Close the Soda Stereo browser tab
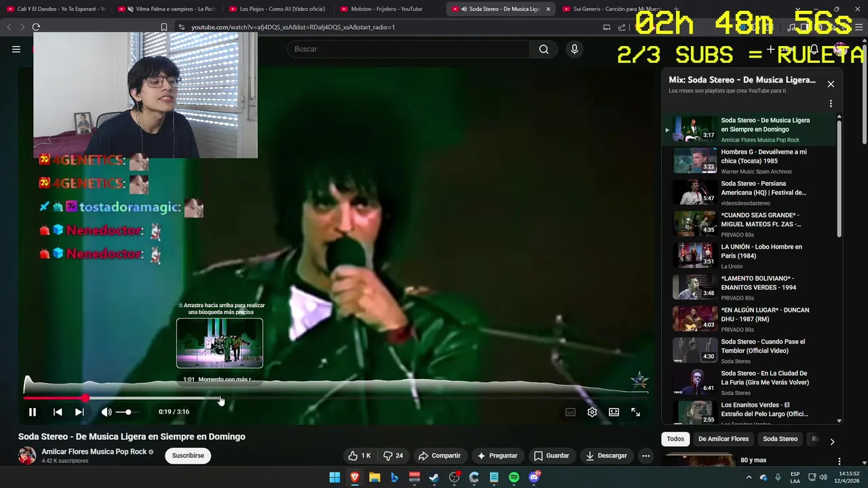This screenshot has width=868, height=488. coord(548,9)
